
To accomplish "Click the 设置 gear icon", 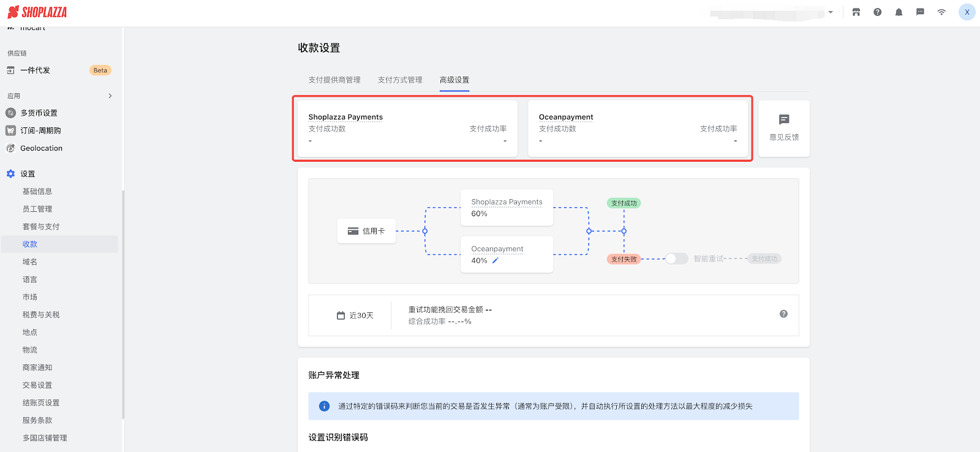I will (10, 174).
